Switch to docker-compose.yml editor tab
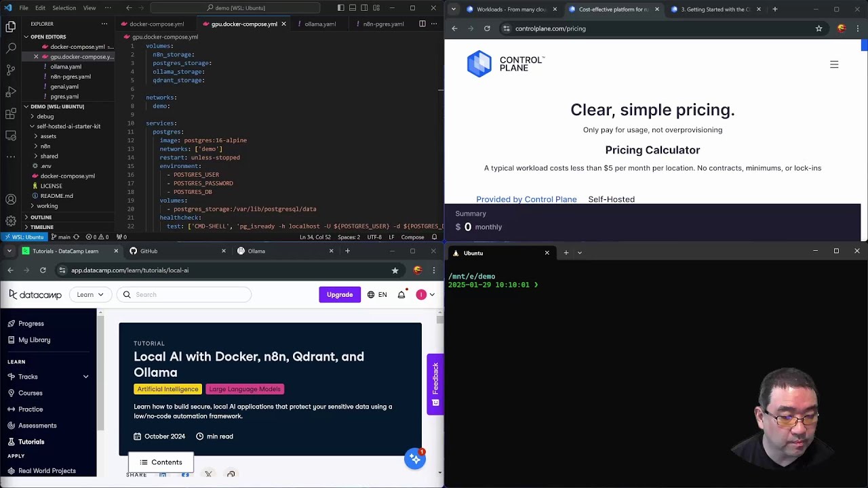Viewport: 868px width, 488px height. pos(157,24)
